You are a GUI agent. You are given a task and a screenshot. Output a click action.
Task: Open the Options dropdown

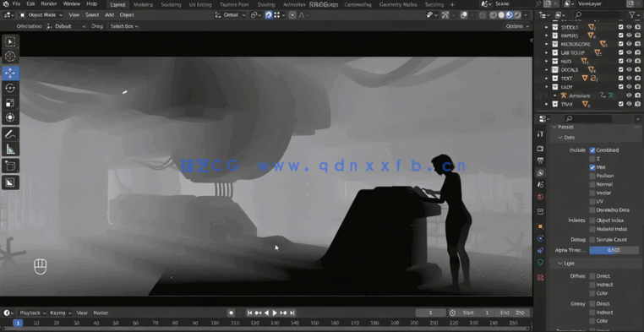pos(516,26)
